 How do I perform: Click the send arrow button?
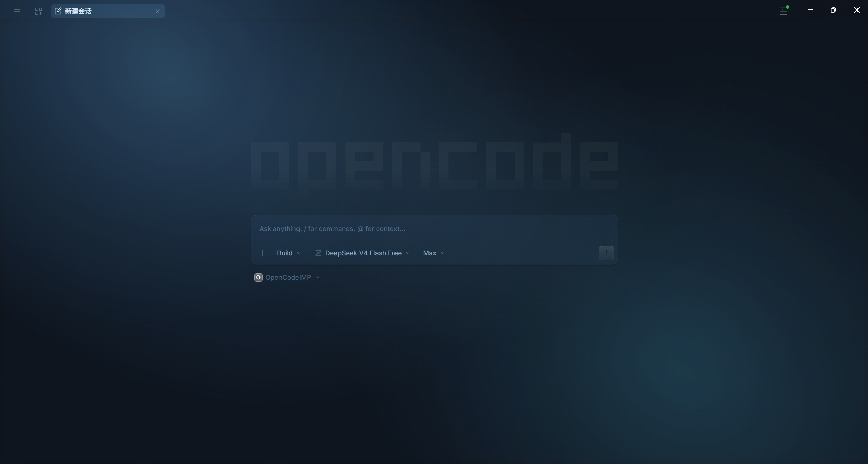pos(606,253)
